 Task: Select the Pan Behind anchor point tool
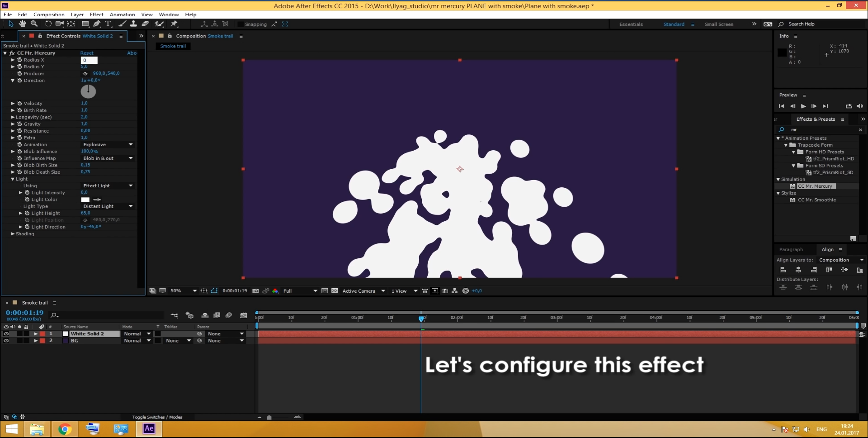pos(71,24)
